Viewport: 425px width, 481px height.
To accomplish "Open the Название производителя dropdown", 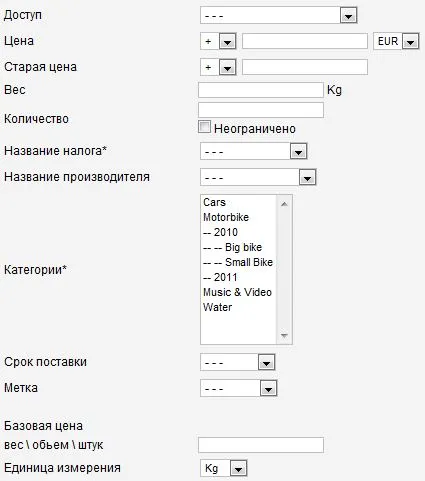I will coord(258,177).
